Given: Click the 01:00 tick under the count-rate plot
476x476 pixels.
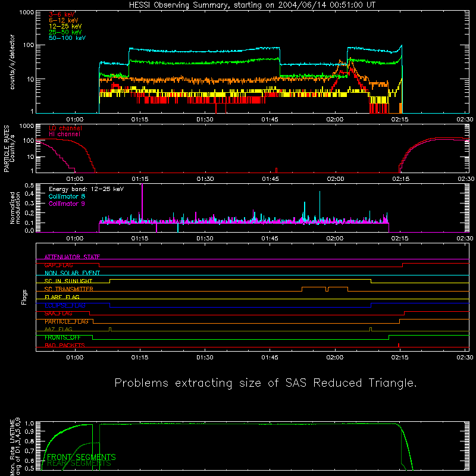Looking at the screenshot, I should (x=75, y=120).
